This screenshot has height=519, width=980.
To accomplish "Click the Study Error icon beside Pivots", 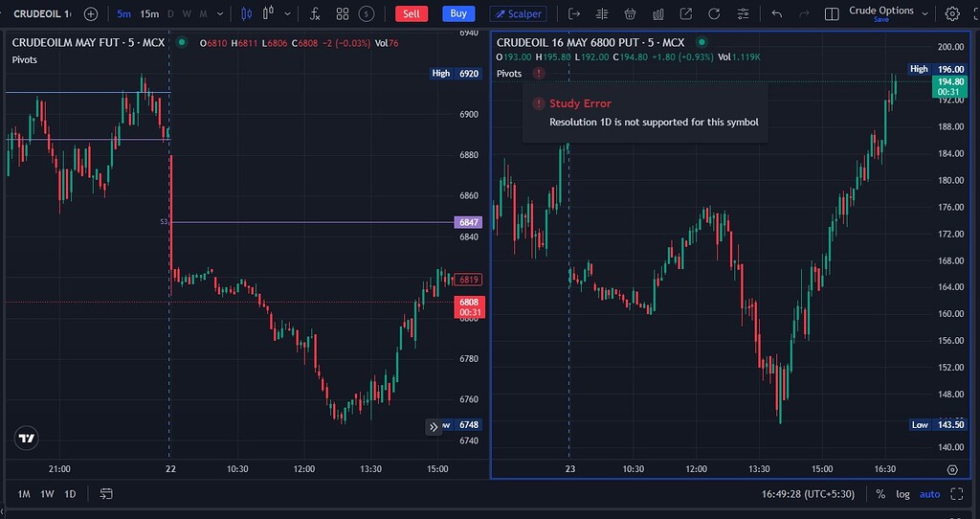I will 539,73.
